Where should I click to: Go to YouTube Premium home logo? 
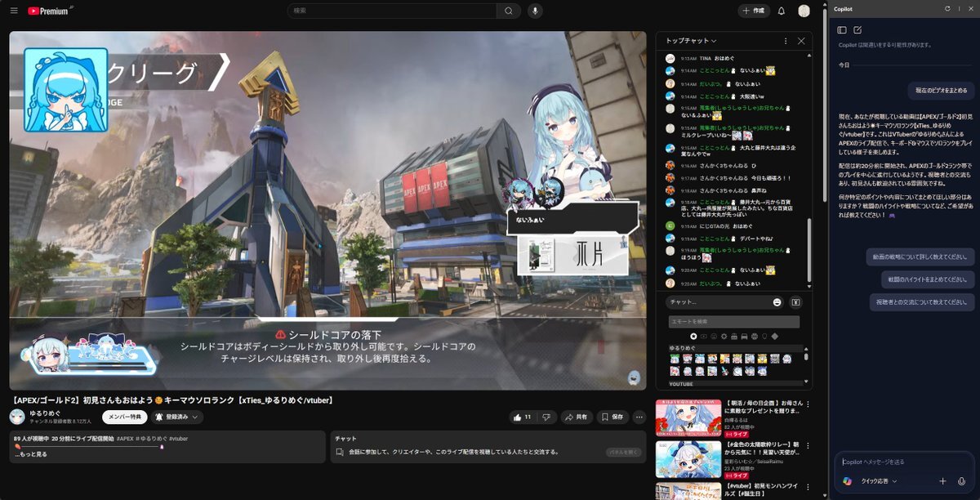(x=47, y=11)
